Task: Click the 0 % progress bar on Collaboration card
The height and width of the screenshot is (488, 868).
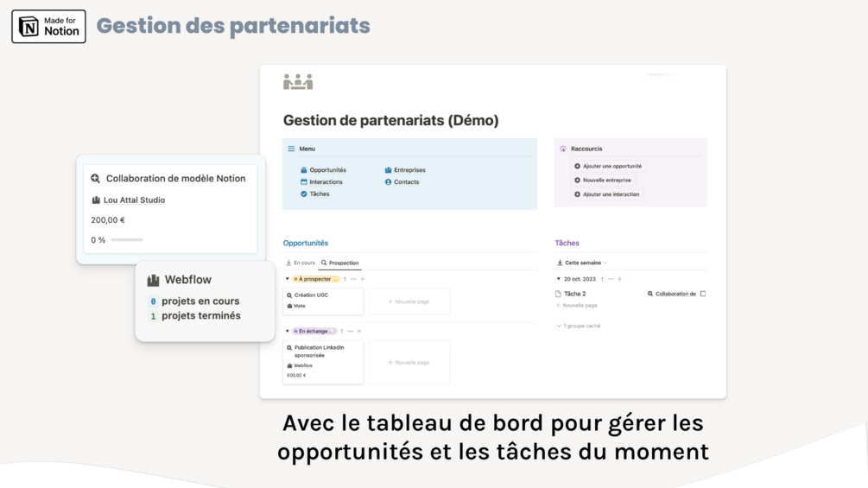Action: 127,240
